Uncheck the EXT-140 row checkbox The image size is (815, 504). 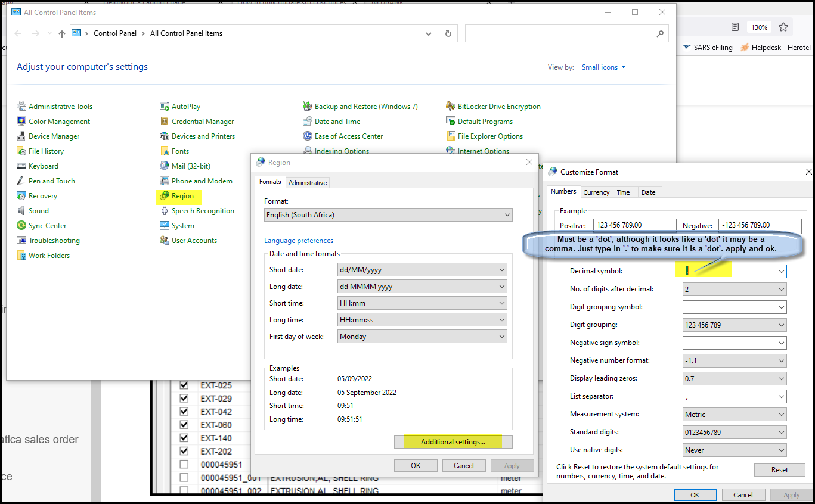tap(184, 438)
